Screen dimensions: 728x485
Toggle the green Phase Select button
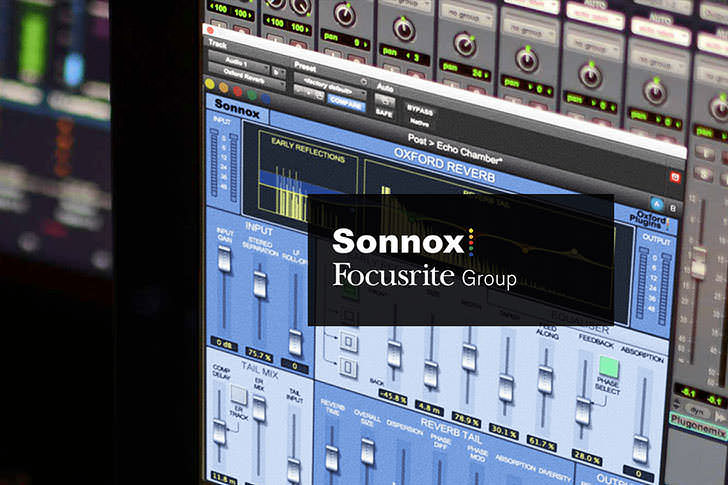[x=609, y=367]
